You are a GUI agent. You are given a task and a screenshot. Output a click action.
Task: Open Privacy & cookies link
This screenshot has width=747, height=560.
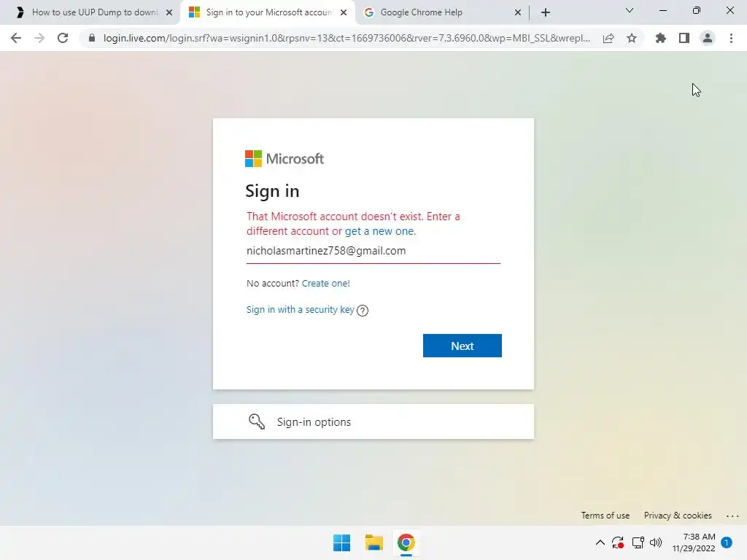click(678, 516)
